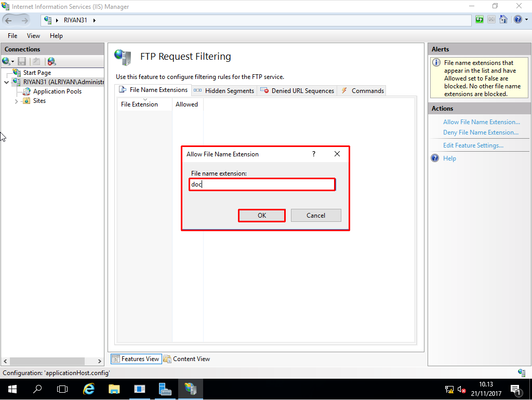Viewport: 532px width, 400px height.
Task: Switch to Content View
Action: [187, 359]
